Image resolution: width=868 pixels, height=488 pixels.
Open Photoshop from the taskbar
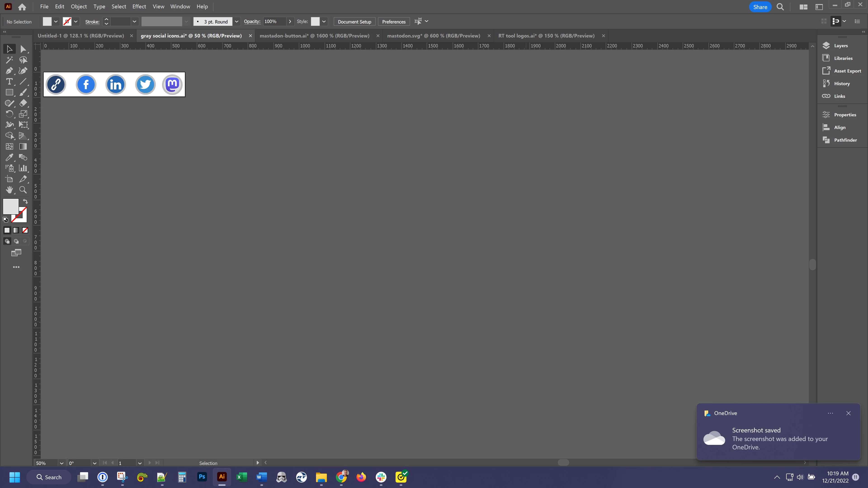coord(202,477)
